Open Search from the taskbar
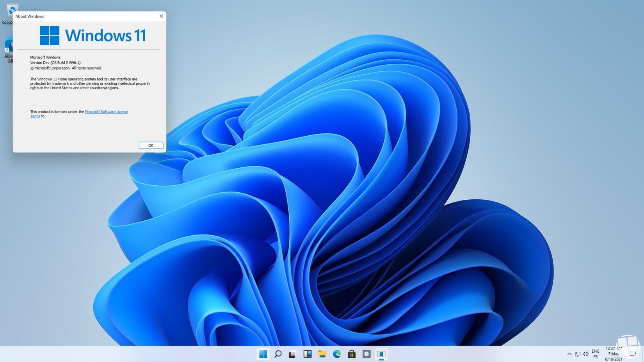Viewport: 644px width, 362px height. (x=278, y=354)
